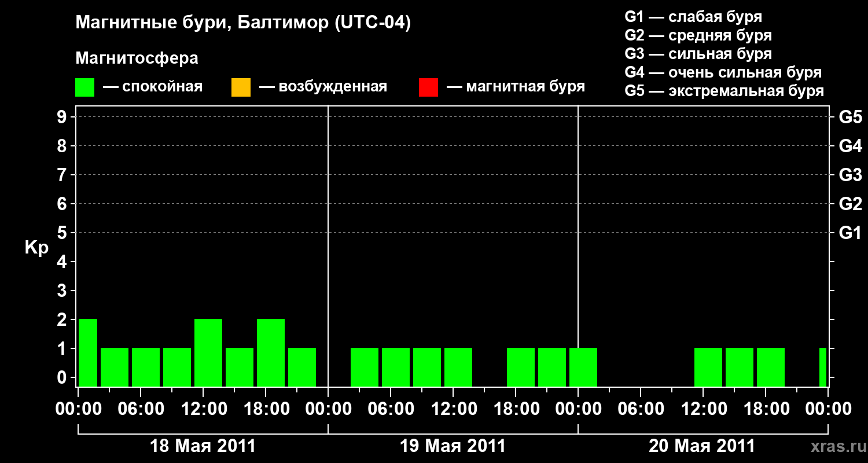Click the Kp 2 bar at 18:00 on 18 May
Viewport: 868px width, 463px height.
click(x=271, y=352)
